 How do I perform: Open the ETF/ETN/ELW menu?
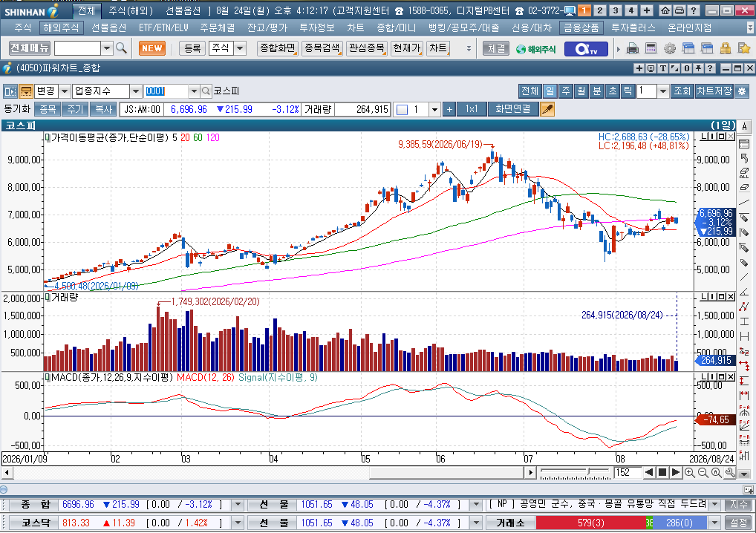(163, 28)
